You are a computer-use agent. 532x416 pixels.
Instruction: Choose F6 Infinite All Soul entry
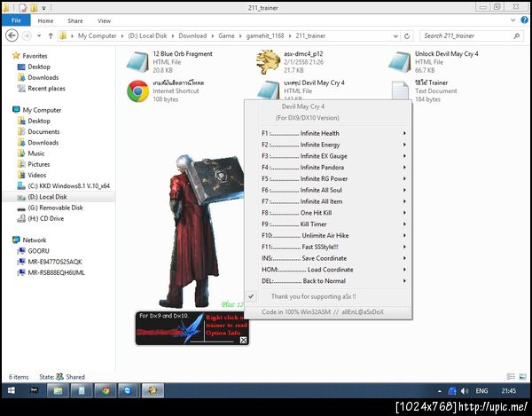coord(328,190)
